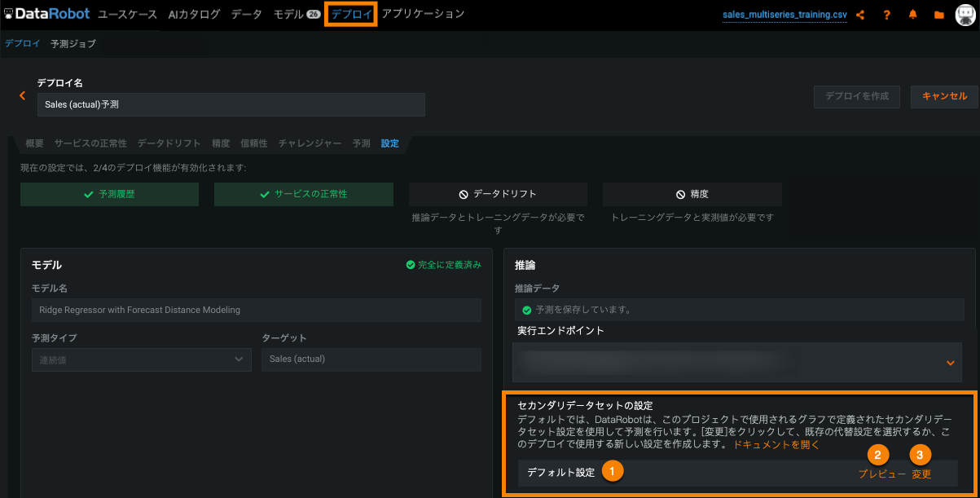Viewport: 980px width, 498px height.
Task: Open the 予測タイプ dropdown
Action: click(x=135, y=359)
